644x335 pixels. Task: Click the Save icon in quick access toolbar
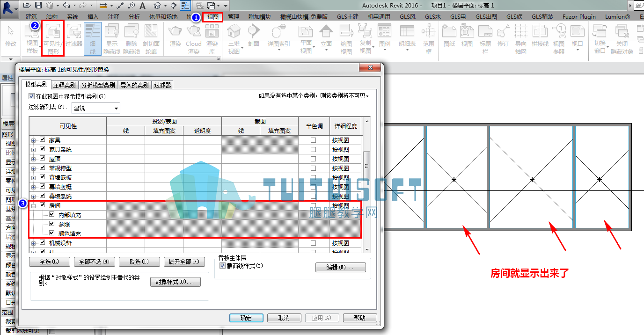point(38,5)
